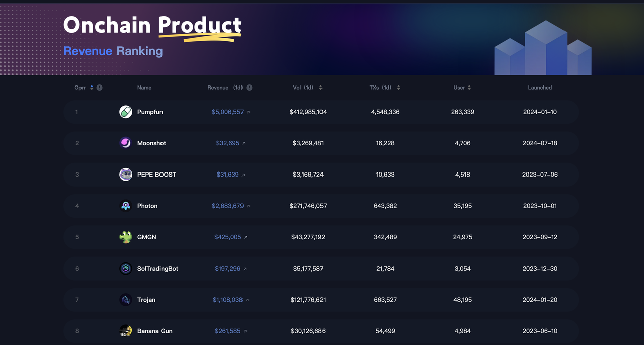
Task: Click info icon next to Oprr header
Action: tap(100, 88)
